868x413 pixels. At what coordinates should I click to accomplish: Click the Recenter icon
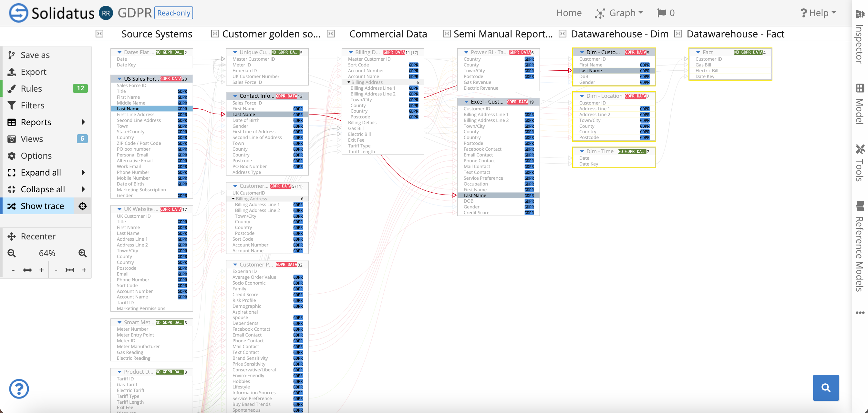[x=12, y=236]
